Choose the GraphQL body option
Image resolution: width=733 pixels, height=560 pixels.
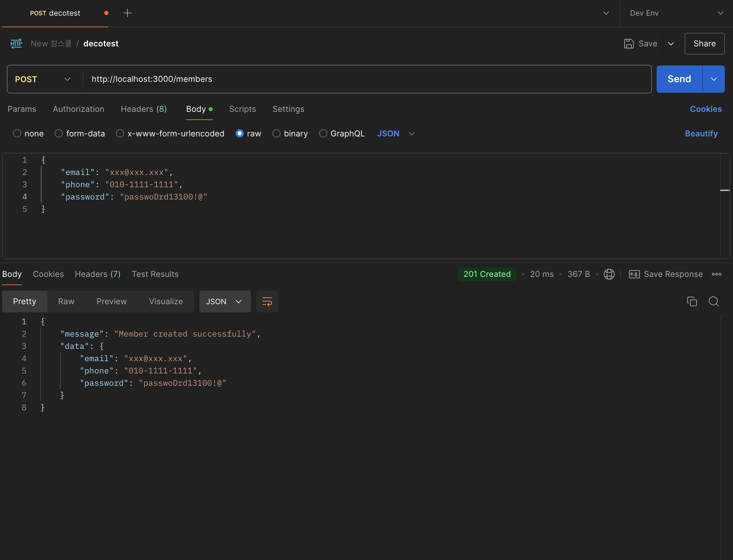pos(323,134)
